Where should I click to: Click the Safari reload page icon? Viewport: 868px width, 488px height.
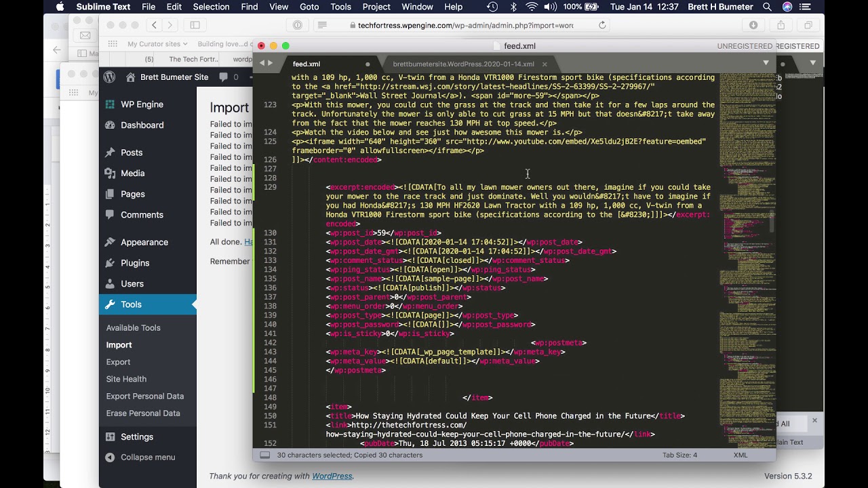coord(602,25)
